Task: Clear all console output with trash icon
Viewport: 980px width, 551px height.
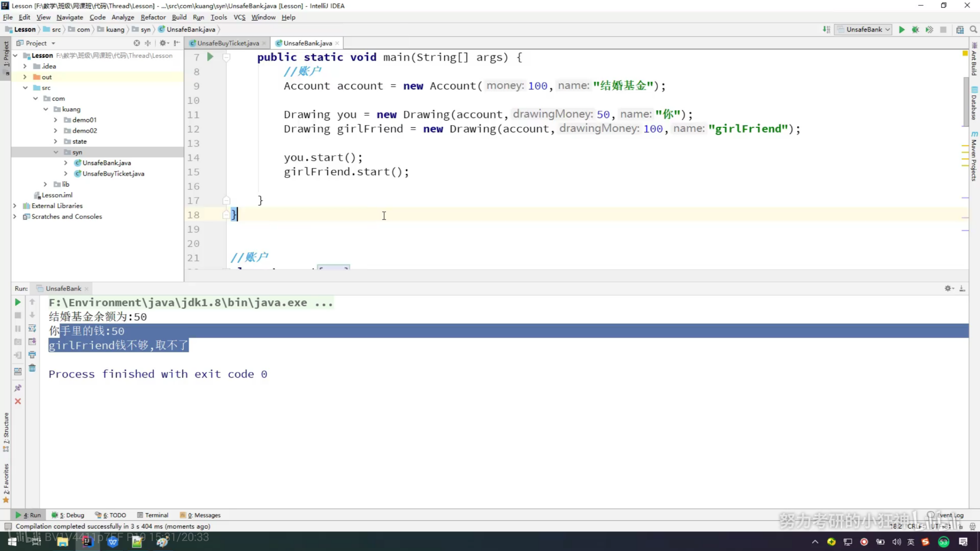Action: [x=32, y=368]
